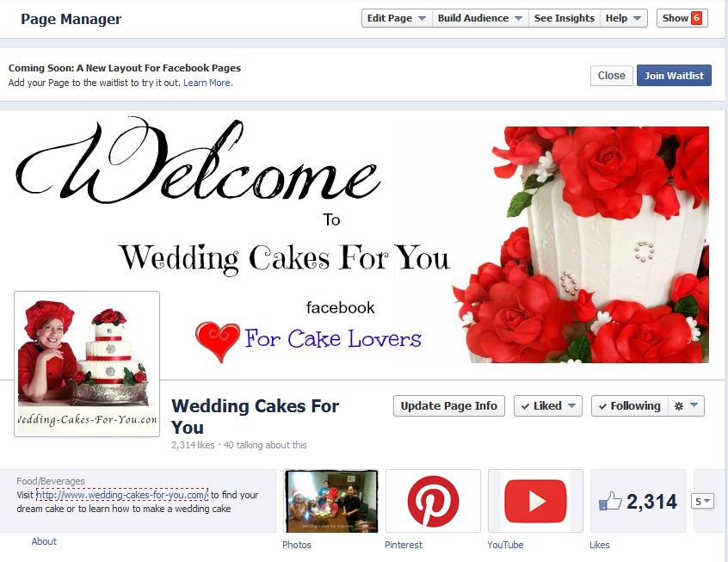Viewport: 728px width, 562px height.
Task: Open the Help dropdown menu
Action: [624, 18]
